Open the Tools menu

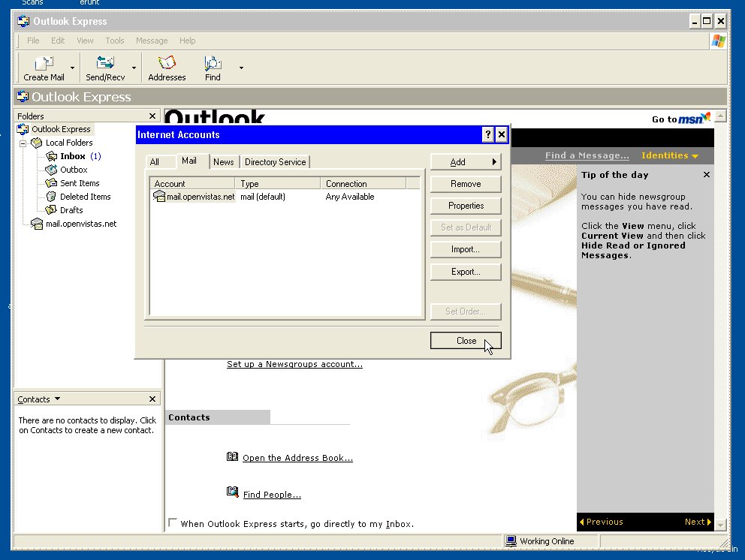(114, 41)
